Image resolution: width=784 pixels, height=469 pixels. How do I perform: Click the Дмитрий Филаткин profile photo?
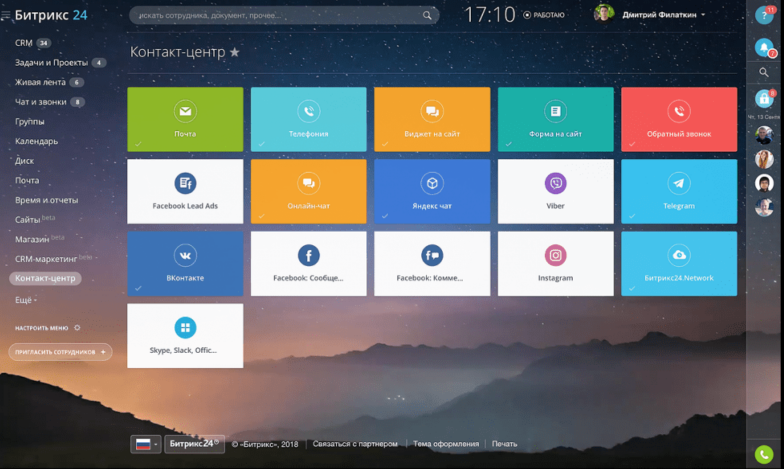(604, 14)
